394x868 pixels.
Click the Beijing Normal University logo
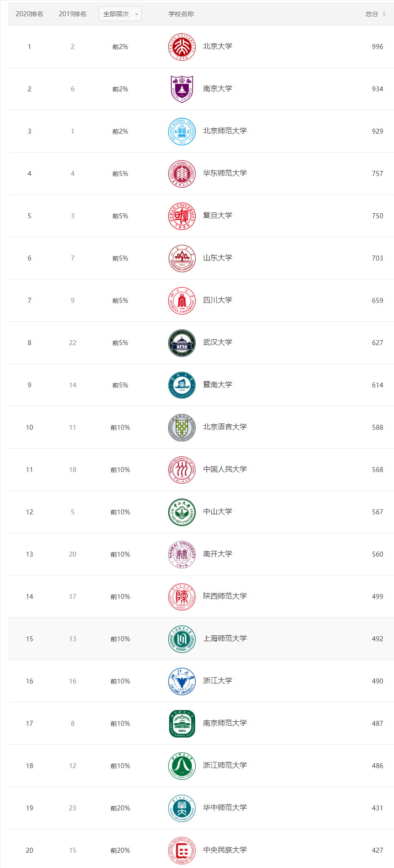(x=182, y=131)
